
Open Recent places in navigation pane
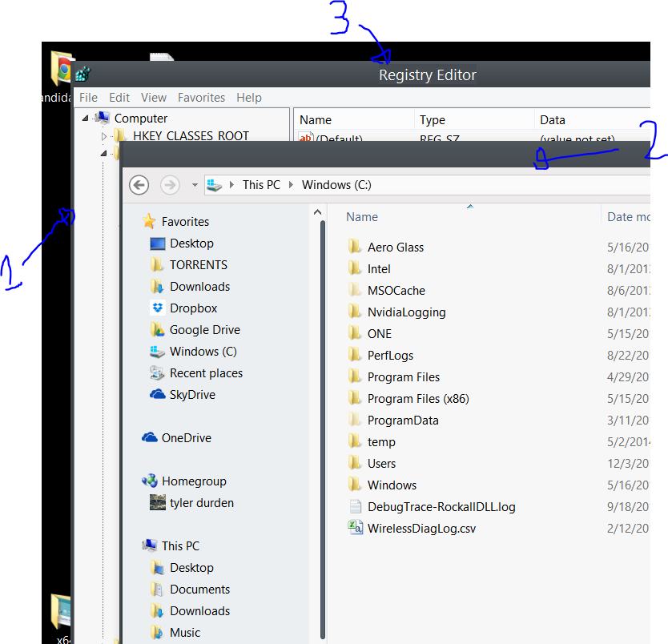[x=206, y=373]
